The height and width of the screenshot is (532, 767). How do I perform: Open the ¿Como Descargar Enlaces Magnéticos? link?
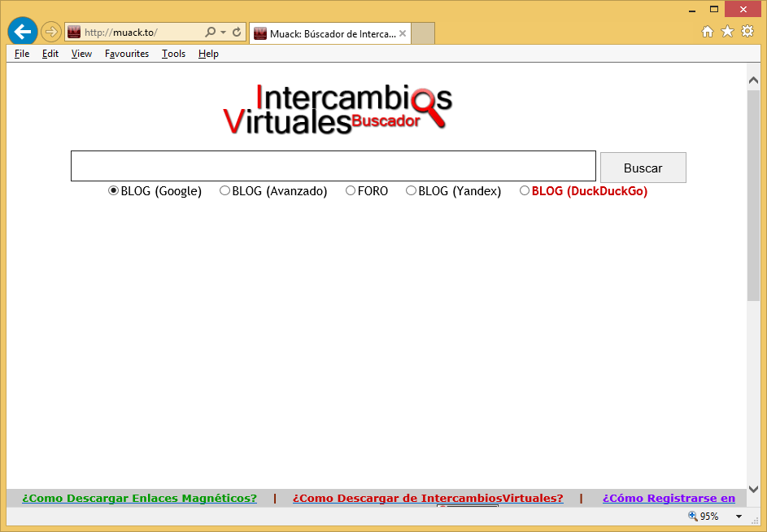[x=139, y=498]
